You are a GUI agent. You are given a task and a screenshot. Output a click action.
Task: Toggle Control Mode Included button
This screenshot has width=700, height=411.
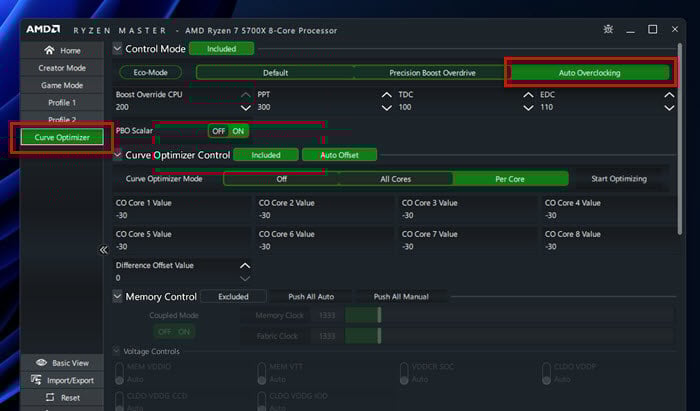(x=221, y=49)
